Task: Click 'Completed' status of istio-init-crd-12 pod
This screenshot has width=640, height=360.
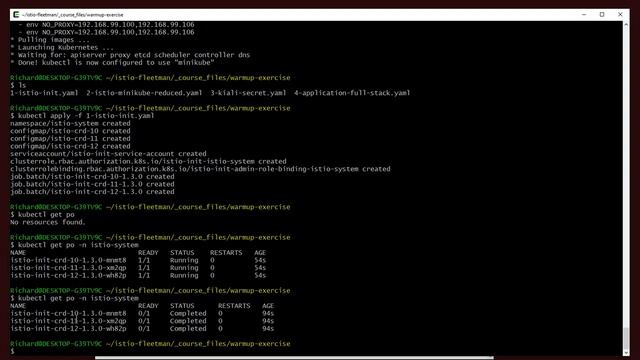Action: pyautogui.click(x=188, y=329)
